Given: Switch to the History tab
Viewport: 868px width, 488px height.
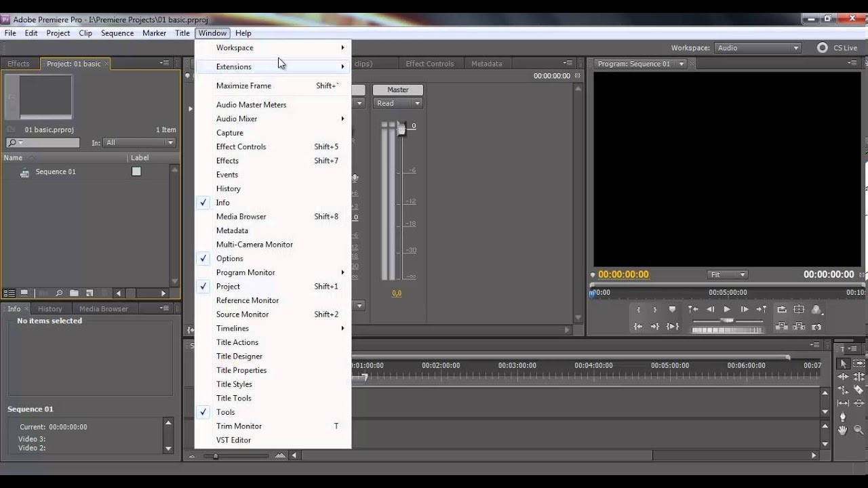Looking at the screenshot, I should point(50,308).
